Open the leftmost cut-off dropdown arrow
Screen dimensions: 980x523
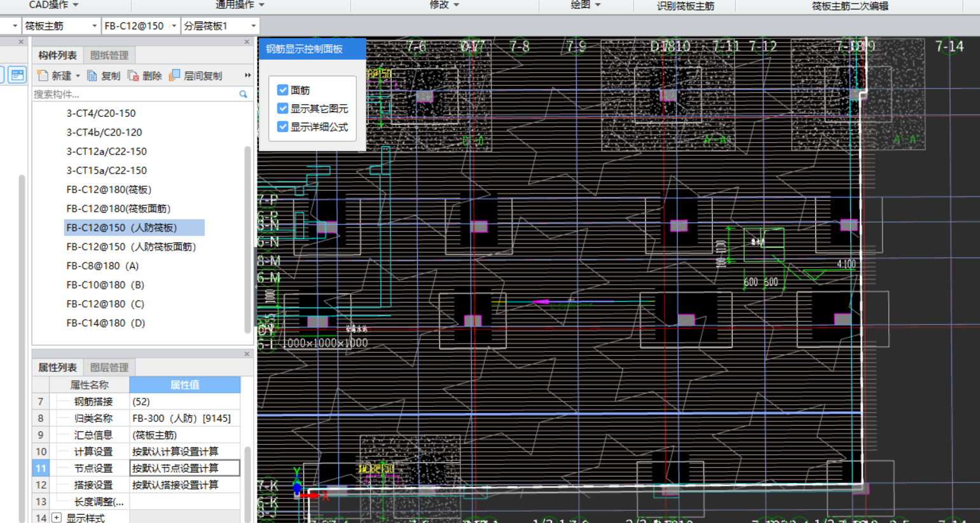click(15, 26)
